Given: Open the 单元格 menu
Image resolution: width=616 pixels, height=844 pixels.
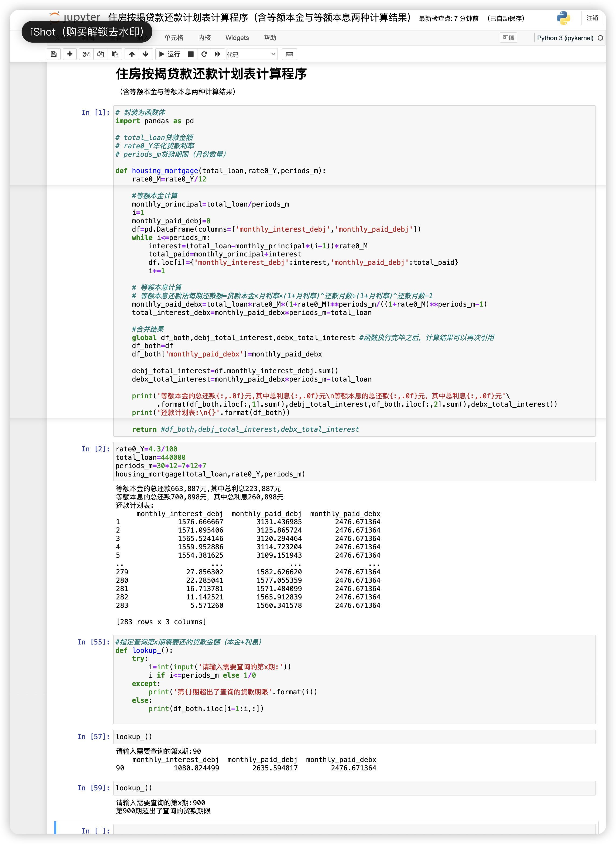Looking at the screenshot, I should click(174, 38).
